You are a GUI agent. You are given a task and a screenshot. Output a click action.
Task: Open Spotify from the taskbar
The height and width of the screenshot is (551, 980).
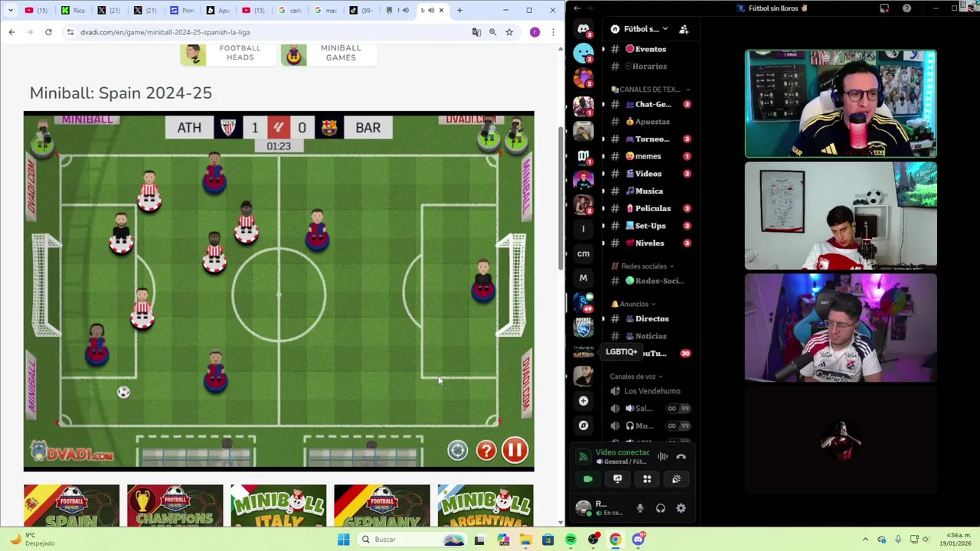[570, 540]
